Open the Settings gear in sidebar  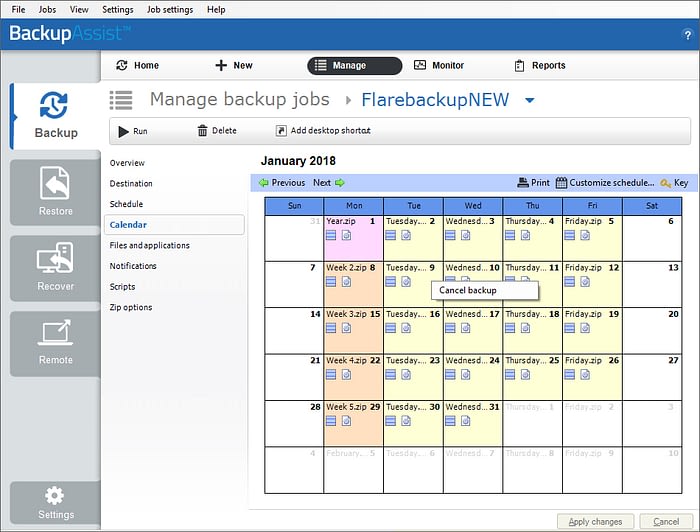point(55,503)
